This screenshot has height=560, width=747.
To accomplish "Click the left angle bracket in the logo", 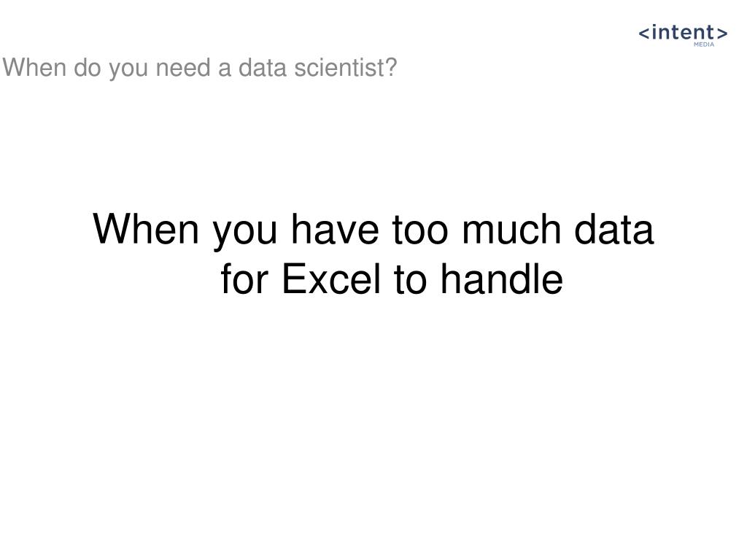I will tap(645, 33).
